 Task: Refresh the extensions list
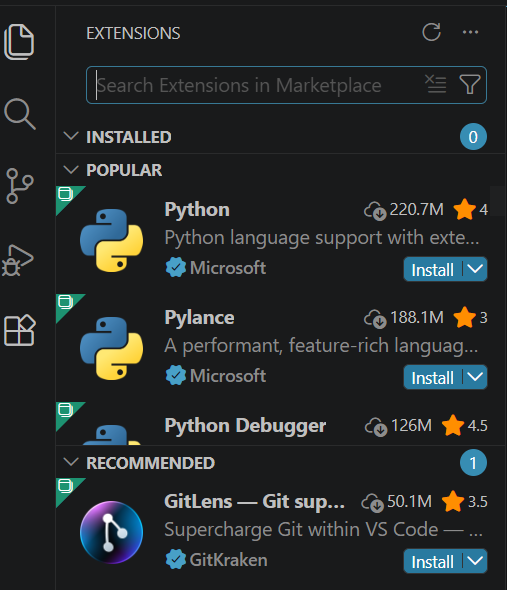[x=431, y=32]
